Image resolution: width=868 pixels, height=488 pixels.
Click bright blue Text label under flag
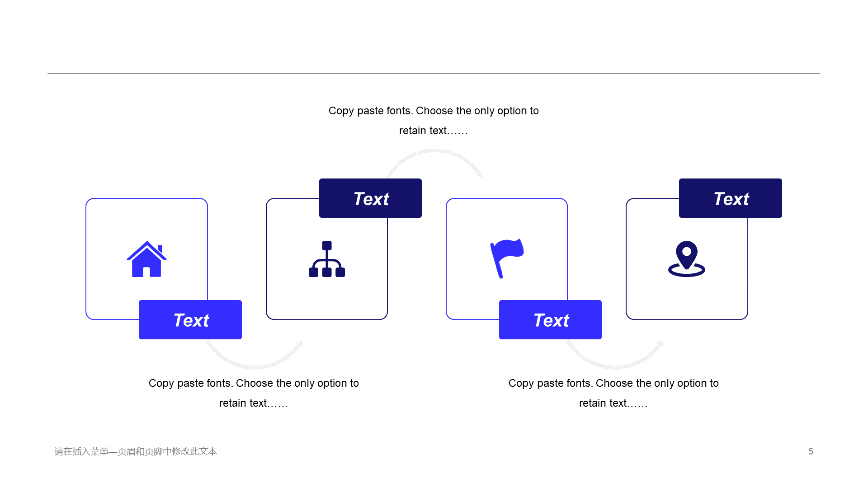tap(550, 319)
